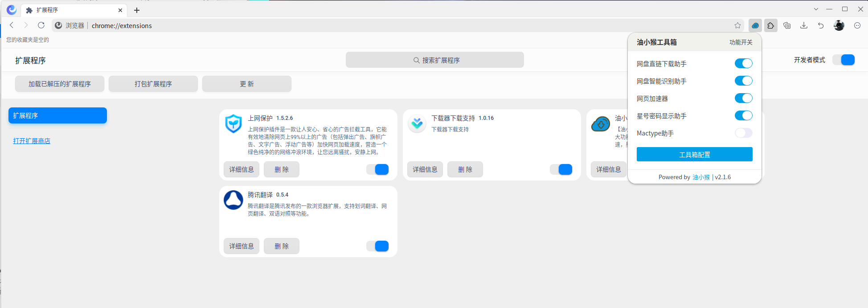Click the 腾讯翻译 extension icon
The image size is (868, 308).
233,200
